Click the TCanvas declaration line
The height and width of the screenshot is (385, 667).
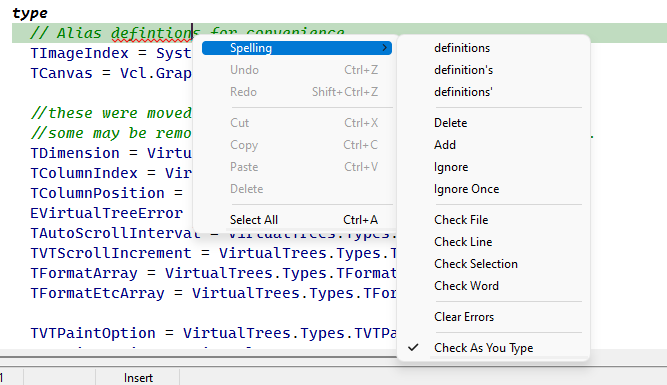coord(111,73)
